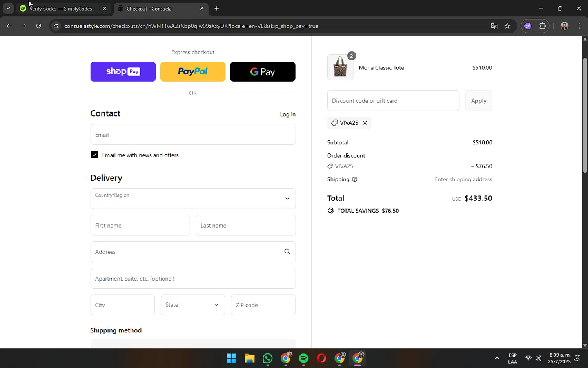Click the scrollbar down arrow
The width and height of the screenshot is (588, 368).
585,345
